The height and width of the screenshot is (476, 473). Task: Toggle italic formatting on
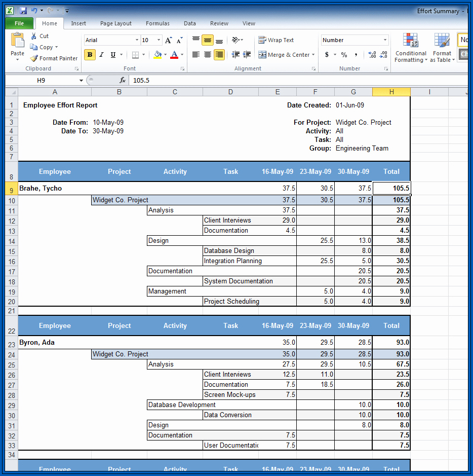101,54
